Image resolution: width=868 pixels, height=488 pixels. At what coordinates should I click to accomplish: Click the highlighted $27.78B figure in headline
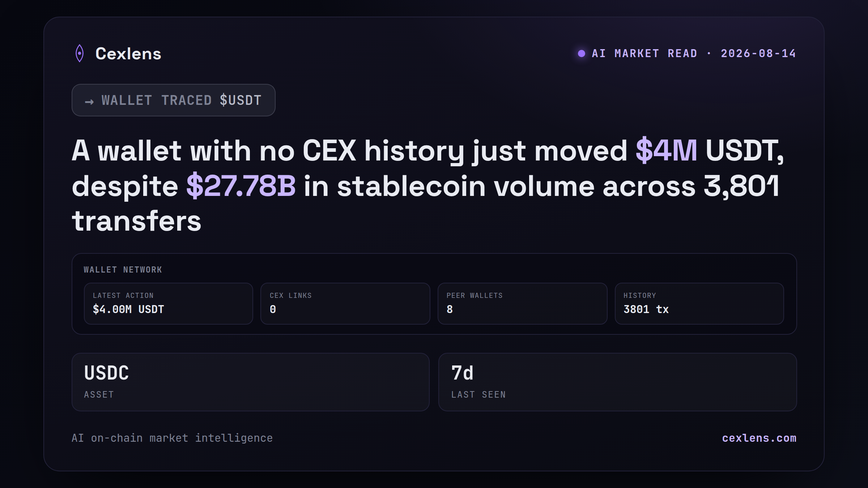point(241,186)
